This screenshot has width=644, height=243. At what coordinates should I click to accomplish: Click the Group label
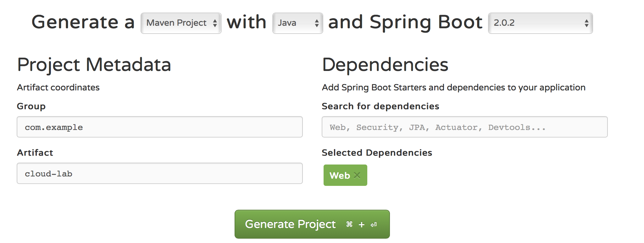[x=31, y=106]
